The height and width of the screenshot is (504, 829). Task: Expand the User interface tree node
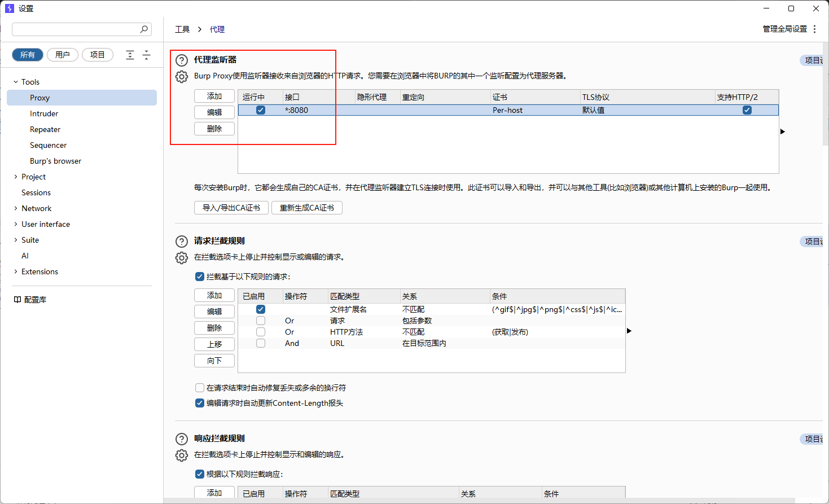click(16, 224)
